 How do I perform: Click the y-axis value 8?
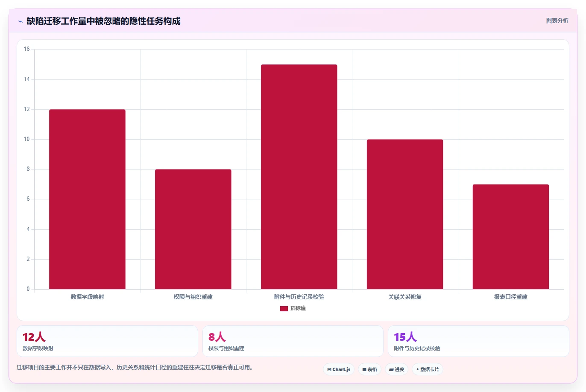tap(28, 169)
